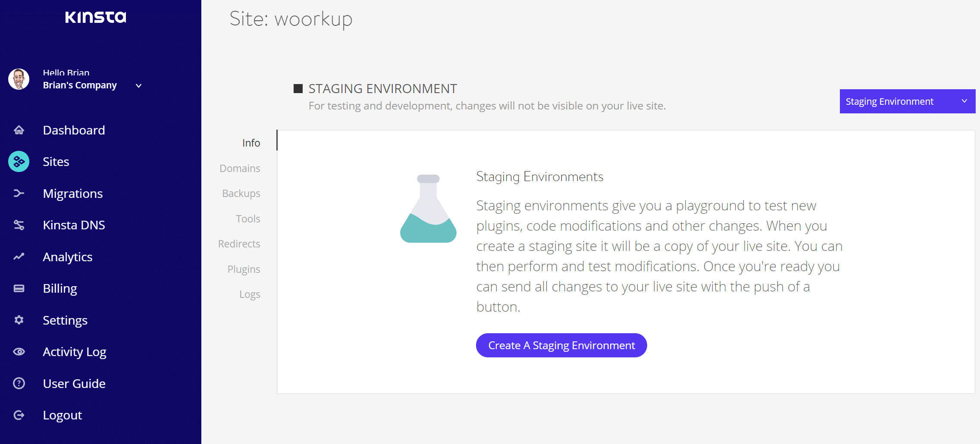The image size is (980, 444).
Task: Click the Analytics chart icon
Action: pos(19,256)
